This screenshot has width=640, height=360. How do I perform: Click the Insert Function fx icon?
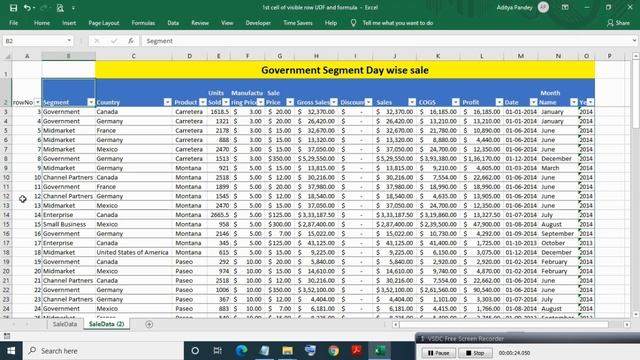pyautogui.click(x=131, y=41)
